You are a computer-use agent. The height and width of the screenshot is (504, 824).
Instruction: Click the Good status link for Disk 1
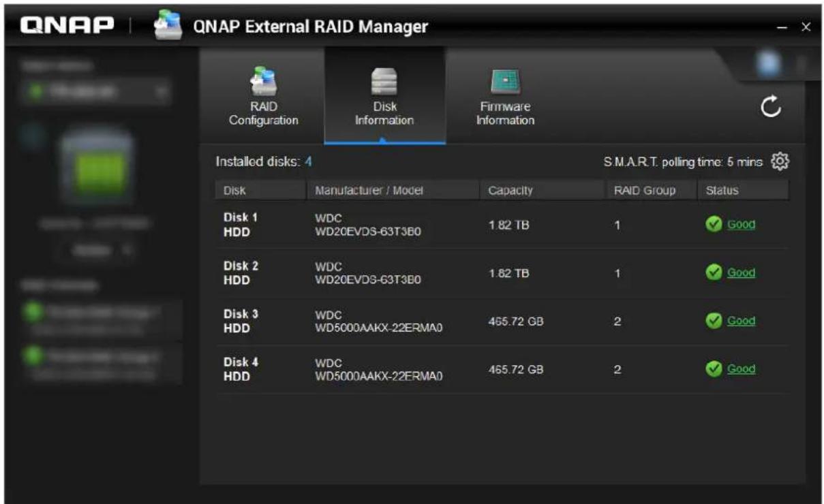741,225
